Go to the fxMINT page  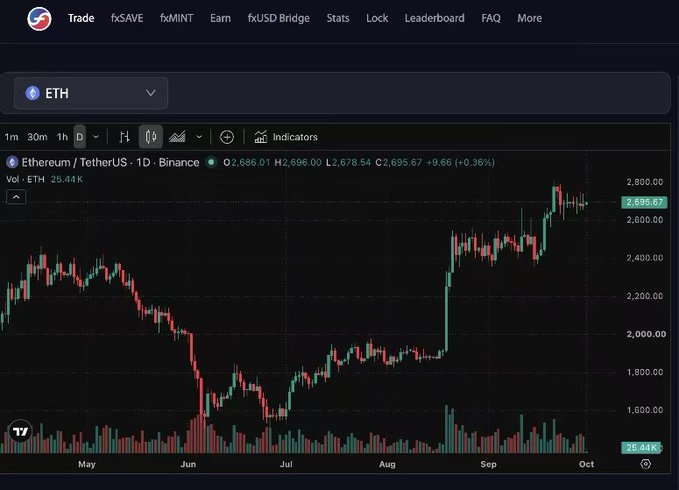click(177, 18)
